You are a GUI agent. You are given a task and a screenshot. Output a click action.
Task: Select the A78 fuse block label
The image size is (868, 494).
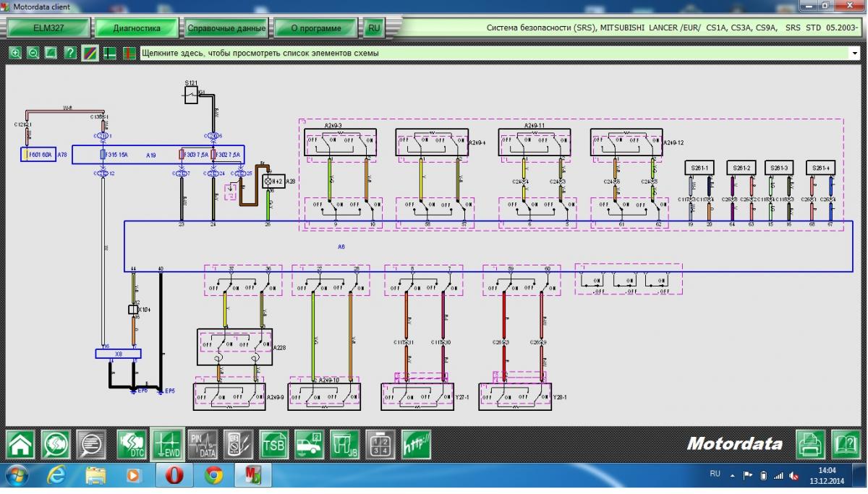(62, 155)
